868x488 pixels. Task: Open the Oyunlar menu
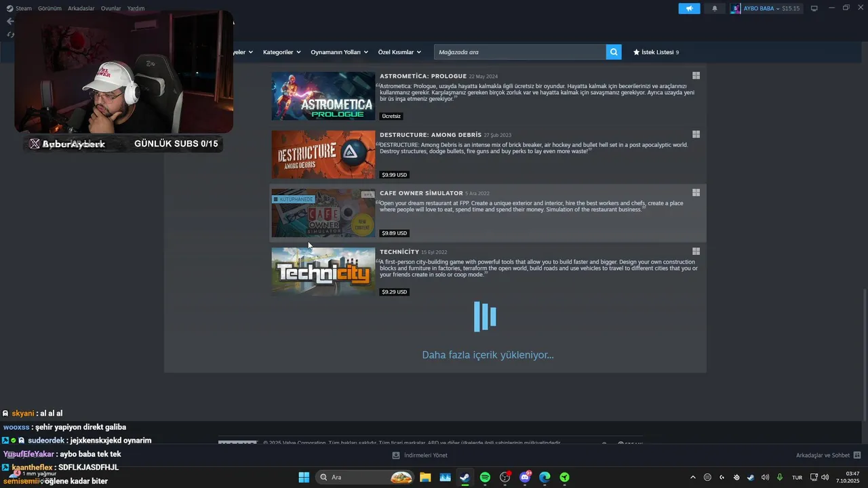coord(111,9)
